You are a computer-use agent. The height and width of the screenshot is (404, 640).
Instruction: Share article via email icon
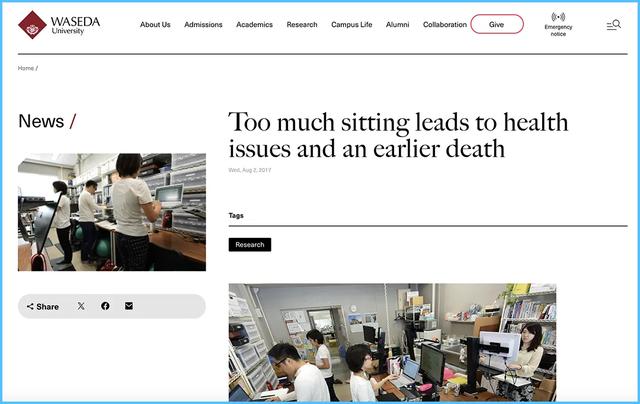(x=129, y=306)
